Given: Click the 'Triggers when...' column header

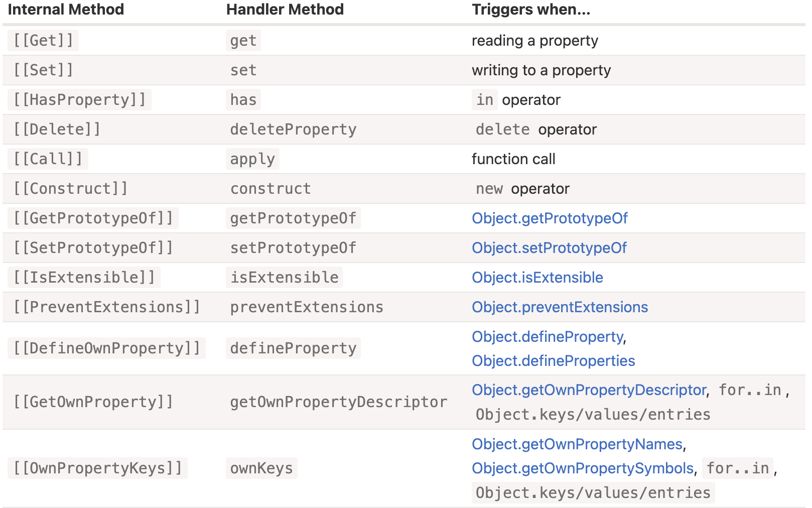Looking at the screenshot, I should tap(531, 10).
